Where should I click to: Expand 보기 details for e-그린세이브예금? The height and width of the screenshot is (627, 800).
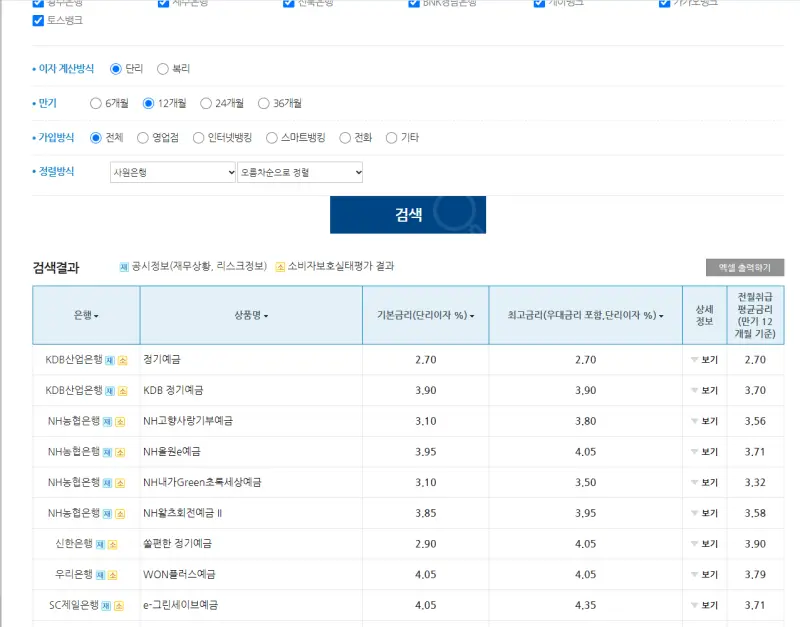point(705,605)
